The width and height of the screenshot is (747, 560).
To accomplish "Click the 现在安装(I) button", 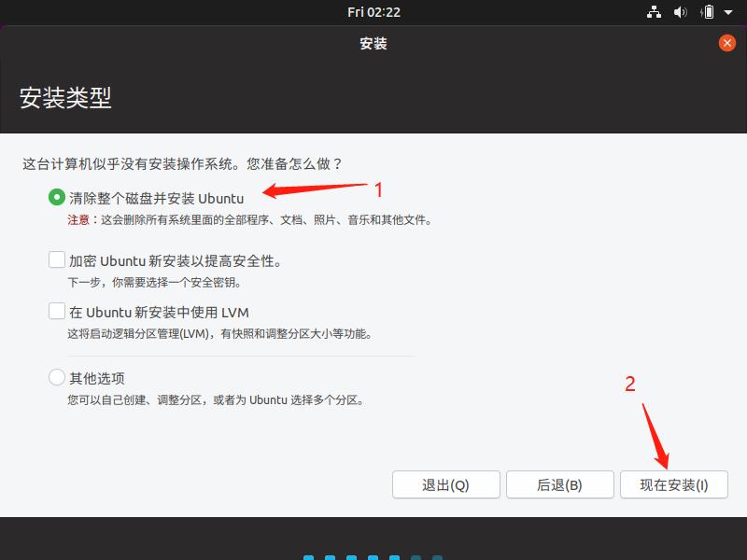I will pos(674,484).
